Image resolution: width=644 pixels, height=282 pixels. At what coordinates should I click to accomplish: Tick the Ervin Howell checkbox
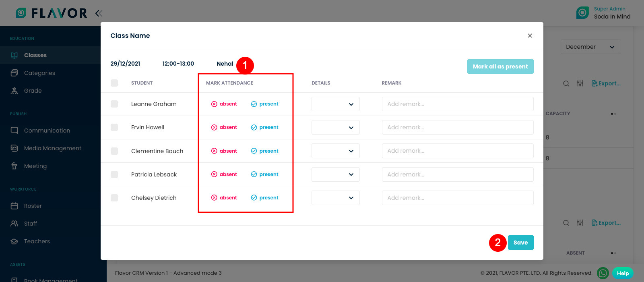point(114,127)
